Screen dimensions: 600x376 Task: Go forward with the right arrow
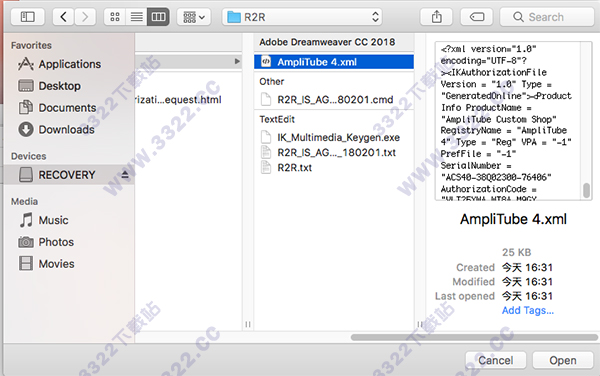tap(85, 17)
